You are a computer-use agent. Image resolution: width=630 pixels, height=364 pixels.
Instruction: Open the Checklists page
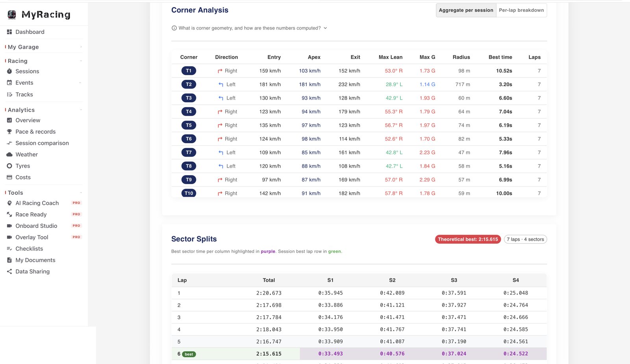click(x=29, y=249)
